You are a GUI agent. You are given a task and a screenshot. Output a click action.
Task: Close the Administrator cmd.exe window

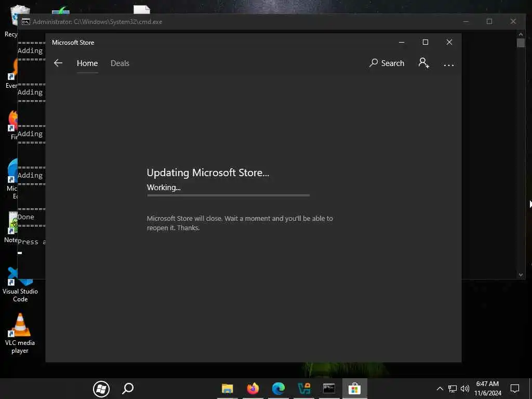(x=513, y=21)
